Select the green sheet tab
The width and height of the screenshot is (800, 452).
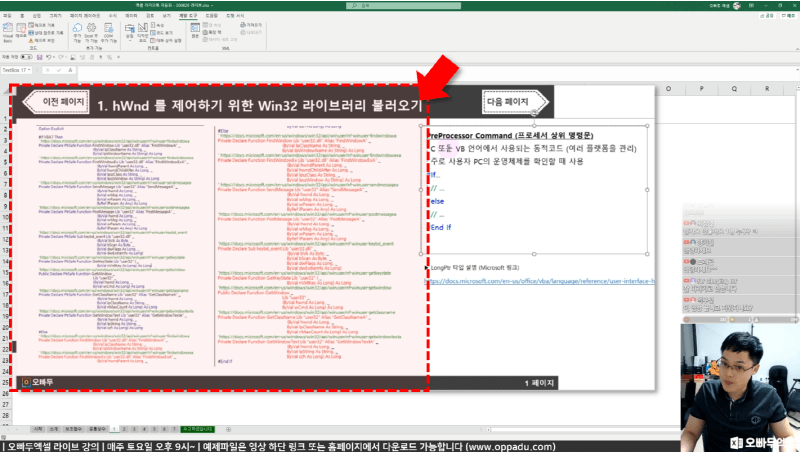tap(197, 430)
